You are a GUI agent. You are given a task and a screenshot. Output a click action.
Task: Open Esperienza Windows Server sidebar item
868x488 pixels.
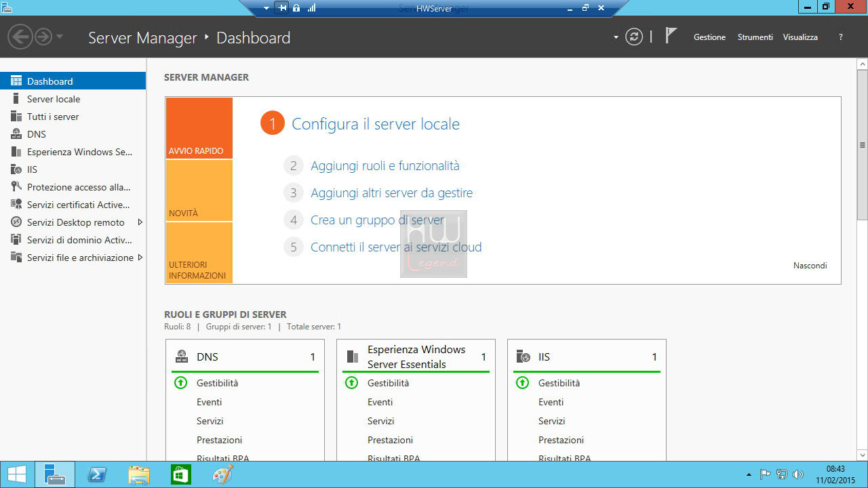coord(73,152)
